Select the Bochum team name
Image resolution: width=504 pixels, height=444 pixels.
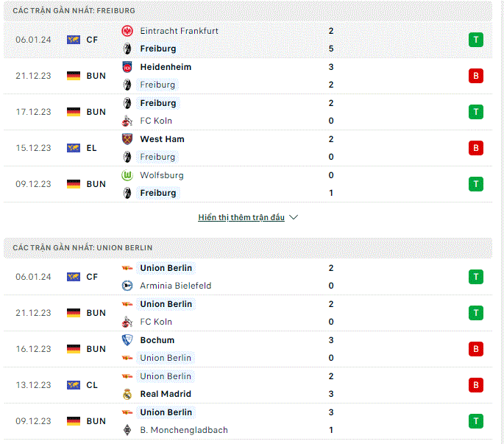(x=157, y=340)
